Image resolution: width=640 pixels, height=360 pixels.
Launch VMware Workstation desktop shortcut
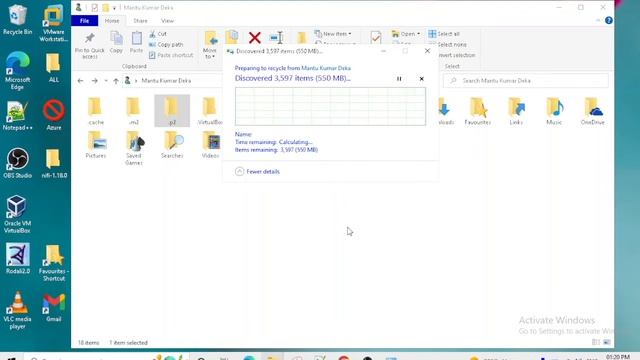pyautogui.click(x=53, y=23)
